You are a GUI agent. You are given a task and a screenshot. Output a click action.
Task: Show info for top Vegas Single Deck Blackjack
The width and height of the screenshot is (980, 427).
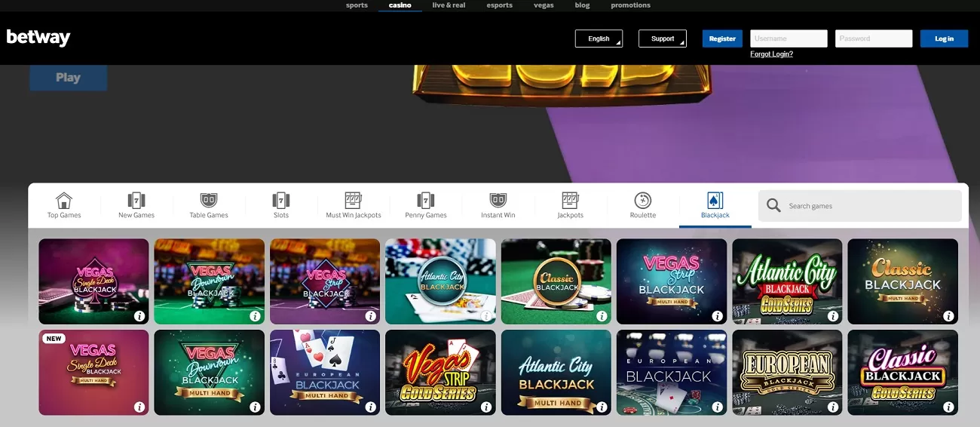(x=139, y=316)
